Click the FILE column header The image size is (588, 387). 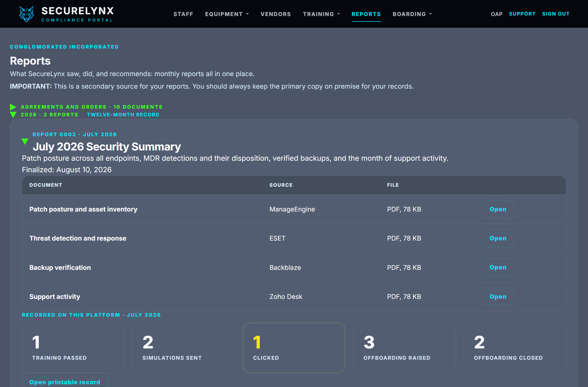pos(393,185)
